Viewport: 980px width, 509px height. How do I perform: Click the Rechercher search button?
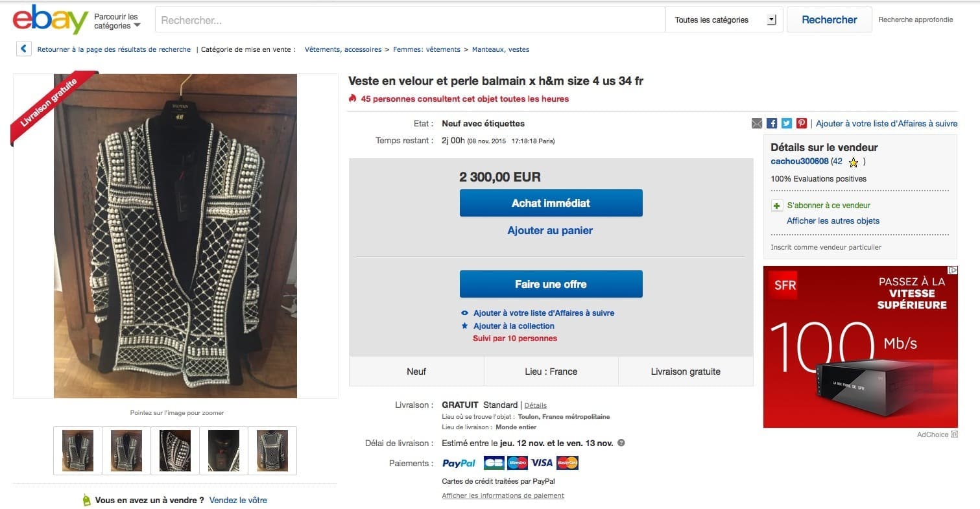829,20
